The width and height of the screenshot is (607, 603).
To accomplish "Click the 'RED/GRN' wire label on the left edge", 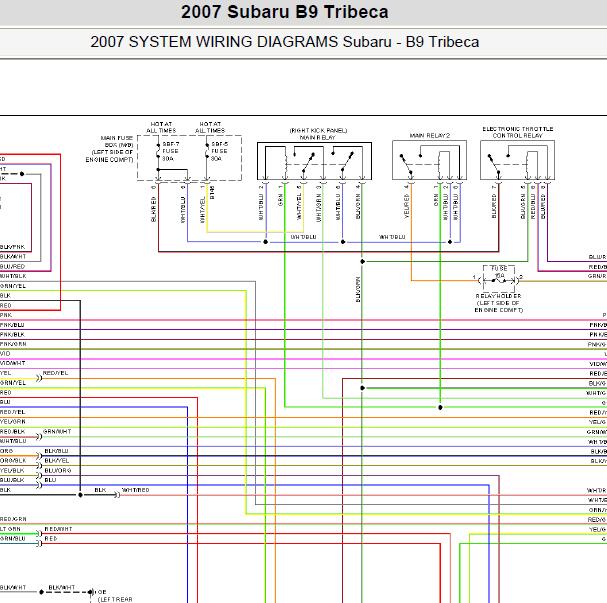I will [13, 519].
